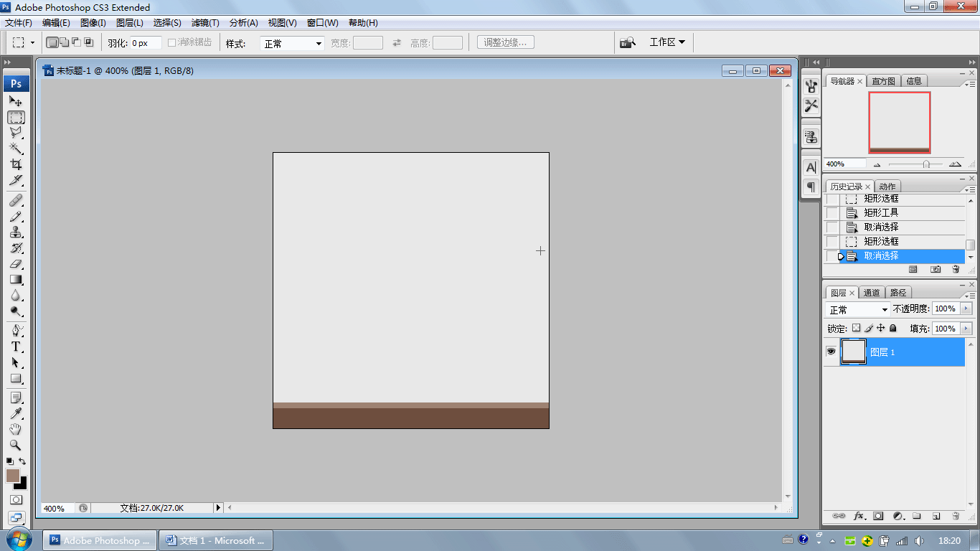Screen dimensions: 980x551
Task: Open the 填充 fill slider arrow
Action: click(x=966, y=329)
